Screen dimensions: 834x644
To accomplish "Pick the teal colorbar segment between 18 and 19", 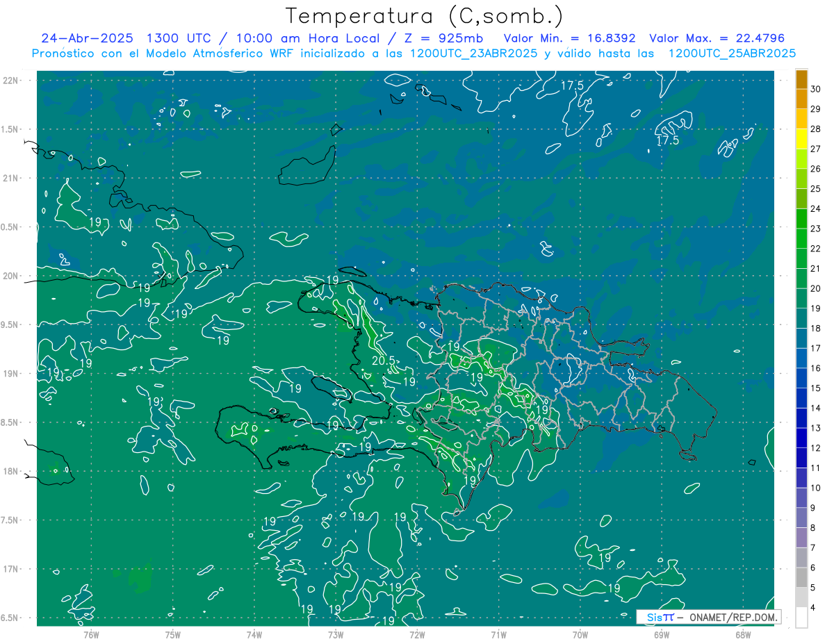I will pyautogui.click(x=801, y=318).
